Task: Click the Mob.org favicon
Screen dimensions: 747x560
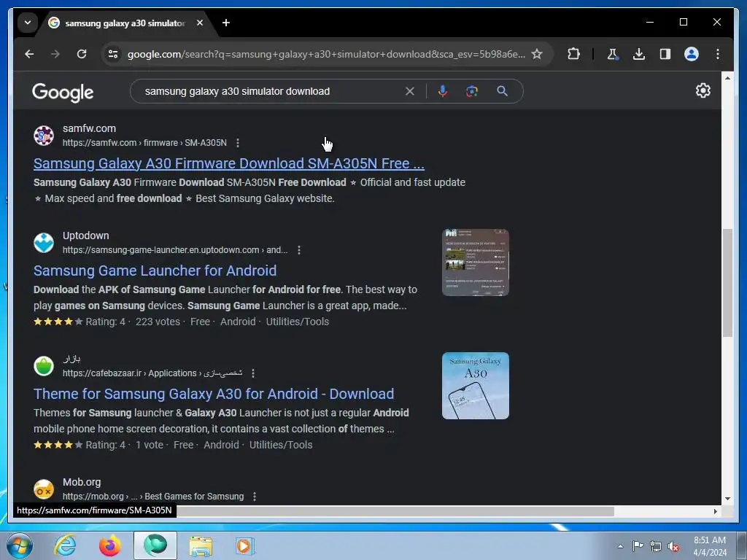Action: pyautogui.click(x=44, y=489)
